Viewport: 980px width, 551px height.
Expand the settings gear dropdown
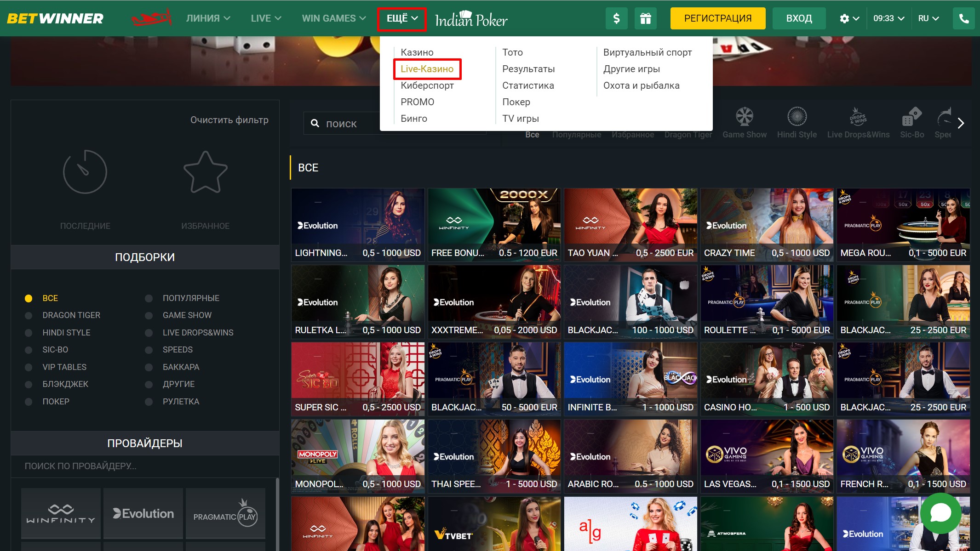click(849, 18)
